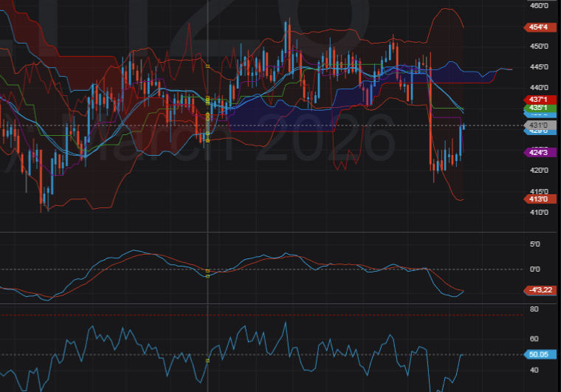Click the topmost yellow crosshair marker in price chart
This screenshot has width=561, height=392.
point(207,67)
